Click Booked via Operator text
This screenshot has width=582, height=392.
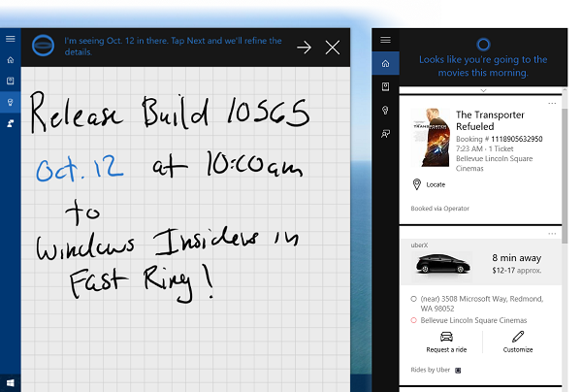[x=439, y=209]
